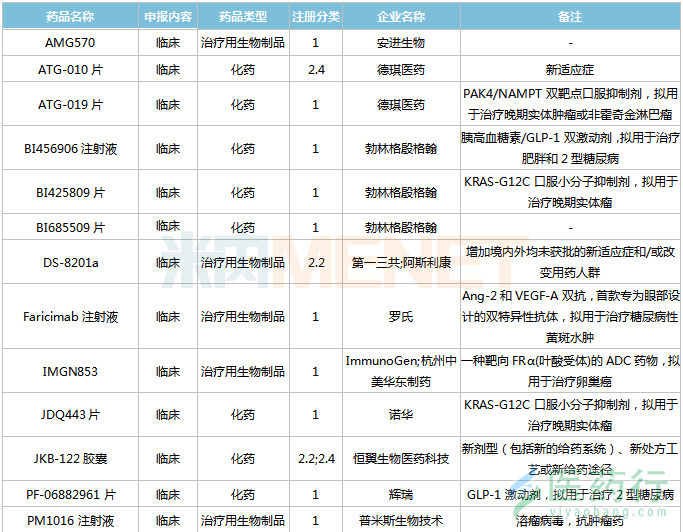Click 勃林格殷格翰 in the BI425809 row
The width and height of the screenshot is (683, 532).
pyautogui.click(x=401, y=192)
